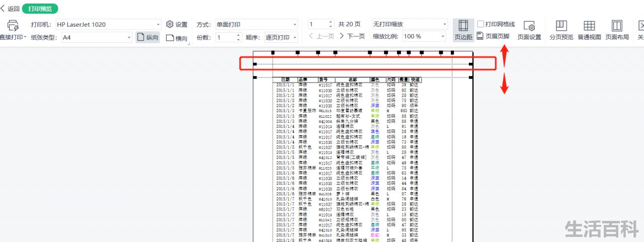Open 页面设置 page setup
Image resolution: width=644 pixels, height=242 pixels.
tap(529, 30)
